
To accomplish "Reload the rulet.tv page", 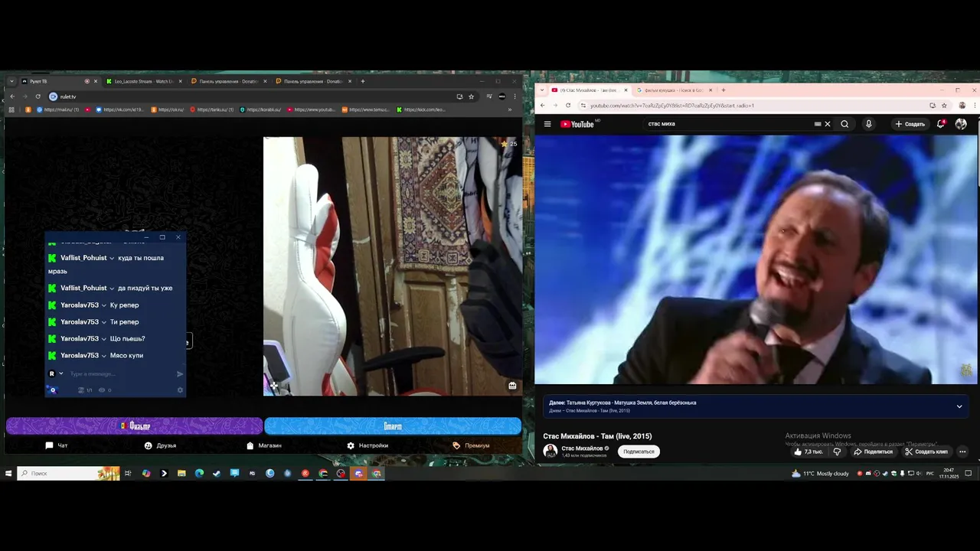I will click(x=38, y=96).
